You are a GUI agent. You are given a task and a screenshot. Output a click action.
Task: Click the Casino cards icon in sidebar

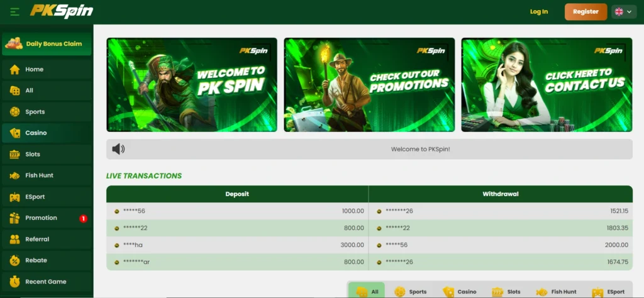tap(15, 133)
